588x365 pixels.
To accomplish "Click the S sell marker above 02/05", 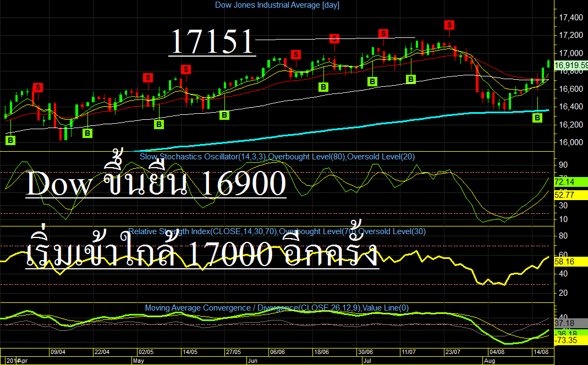I will point(148,78).
